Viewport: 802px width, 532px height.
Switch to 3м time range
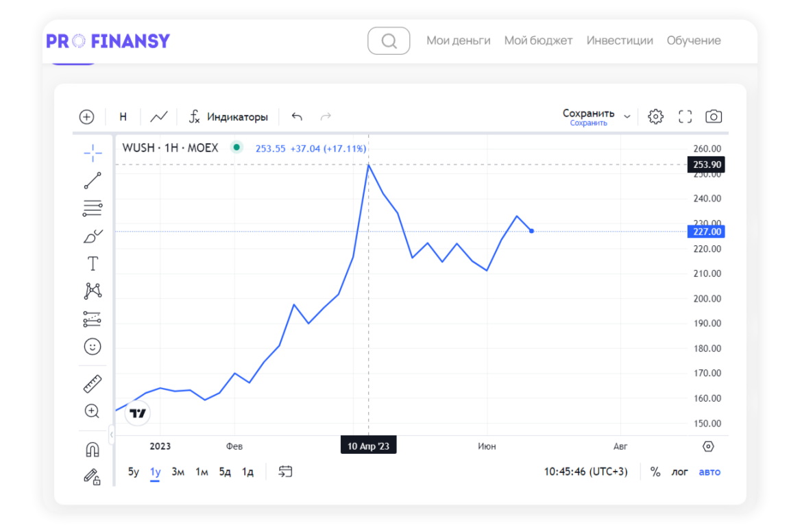tap(178, 472)
